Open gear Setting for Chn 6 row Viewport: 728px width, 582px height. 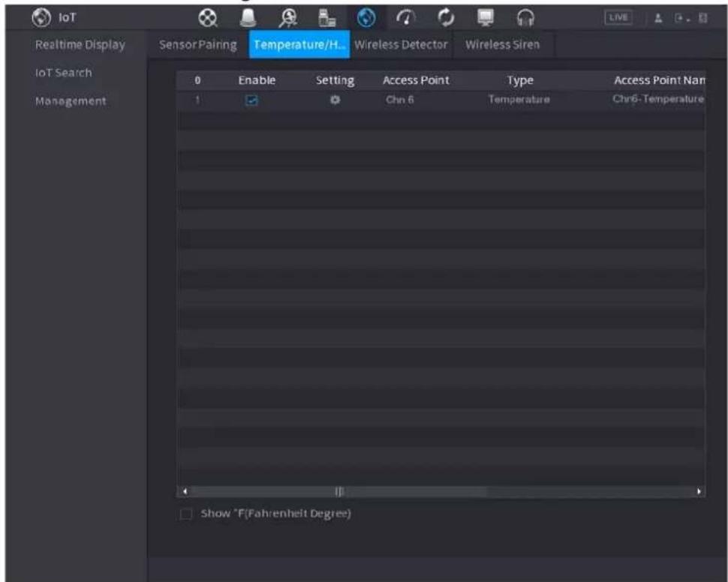pyautogui.click(x=335, y=100)
